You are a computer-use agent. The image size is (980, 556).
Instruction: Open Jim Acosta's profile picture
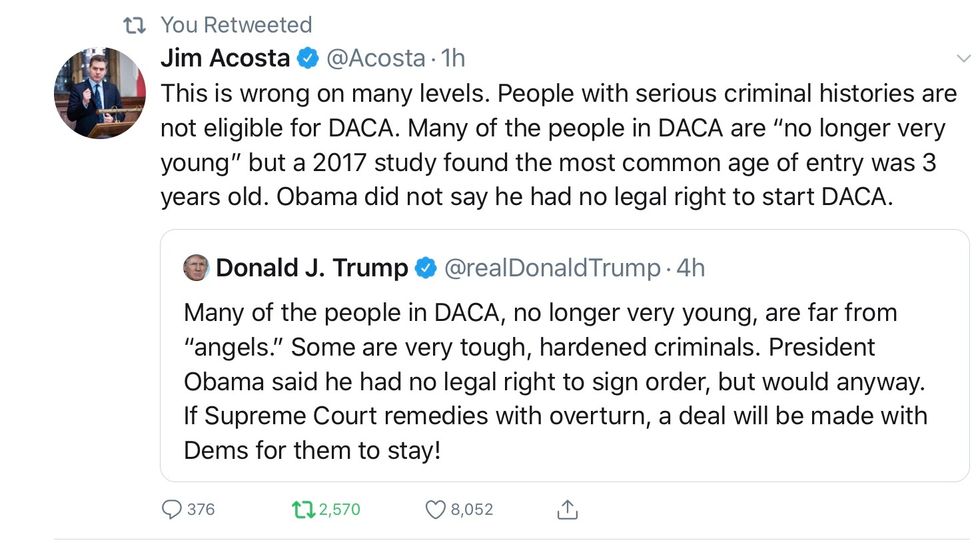coord(99,93)
